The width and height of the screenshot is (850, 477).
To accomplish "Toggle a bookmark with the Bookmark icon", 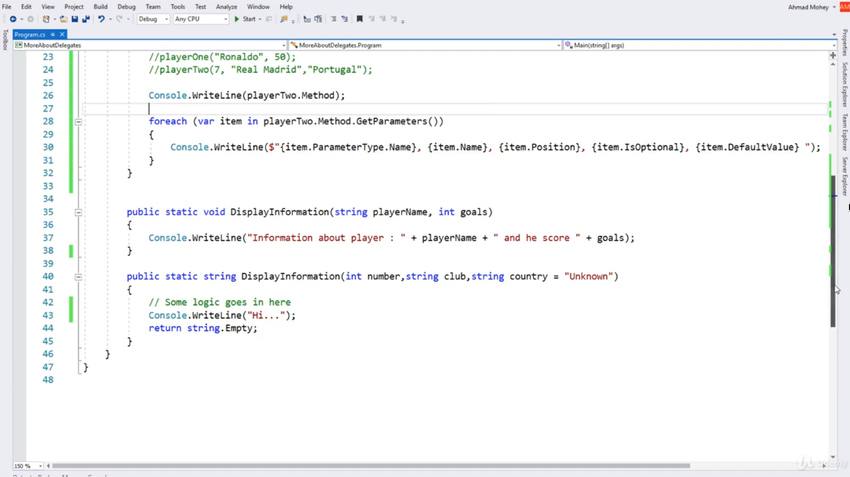I will pyautogui.click(x=359, y=19).
